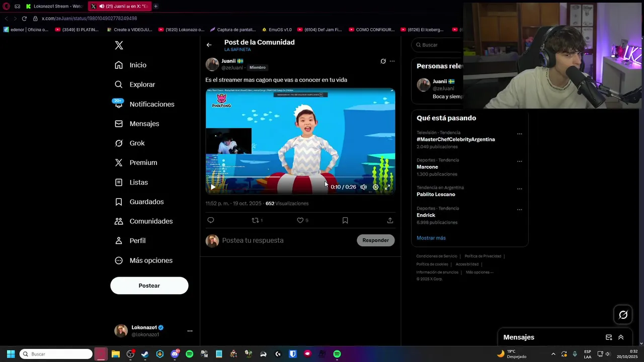Open post options three-dots menu
644x362 pixels.
(392, 61)
